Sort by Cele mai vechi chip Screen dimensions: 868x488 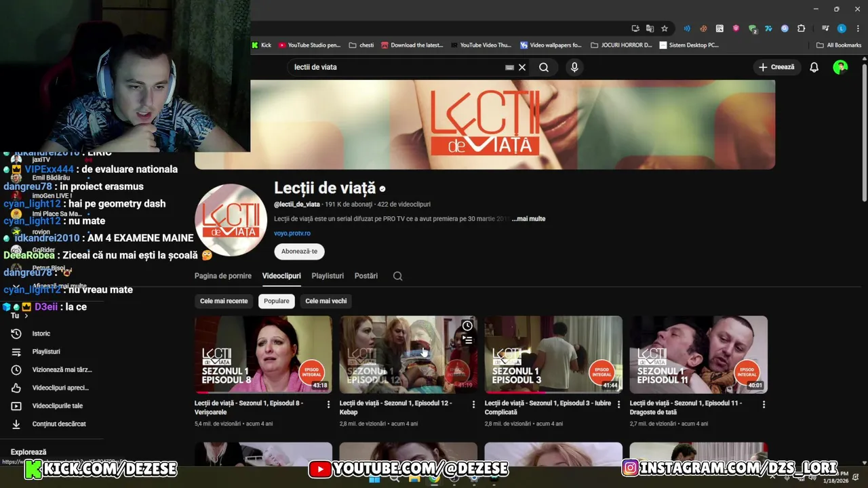pos(326,301)
